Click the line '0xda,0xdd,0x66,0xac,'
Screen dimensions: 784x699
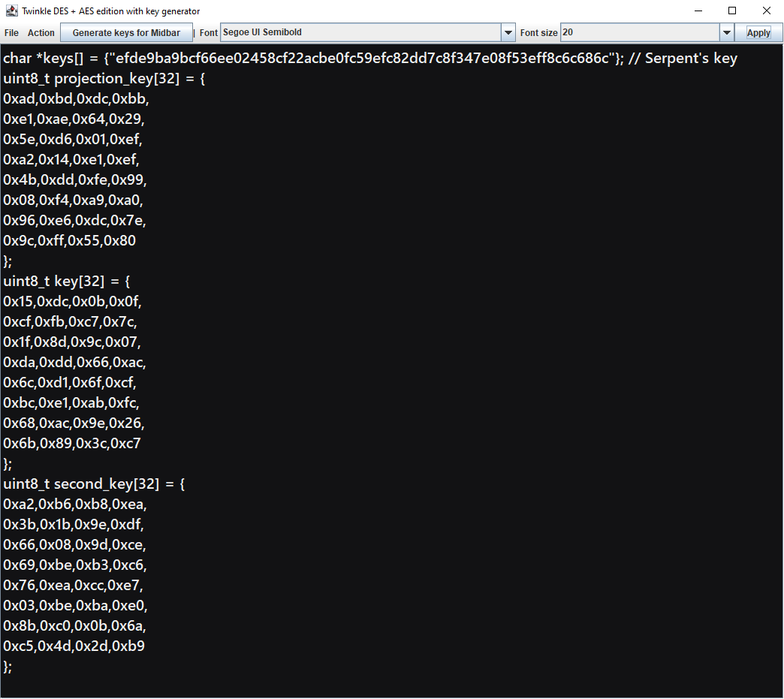tap(74, 363)
